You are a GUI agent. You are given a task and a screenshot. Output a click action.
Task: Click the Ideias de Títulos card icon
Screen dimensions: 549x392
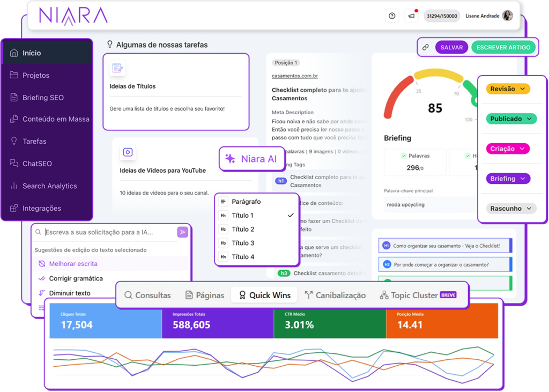coord(117,68)
